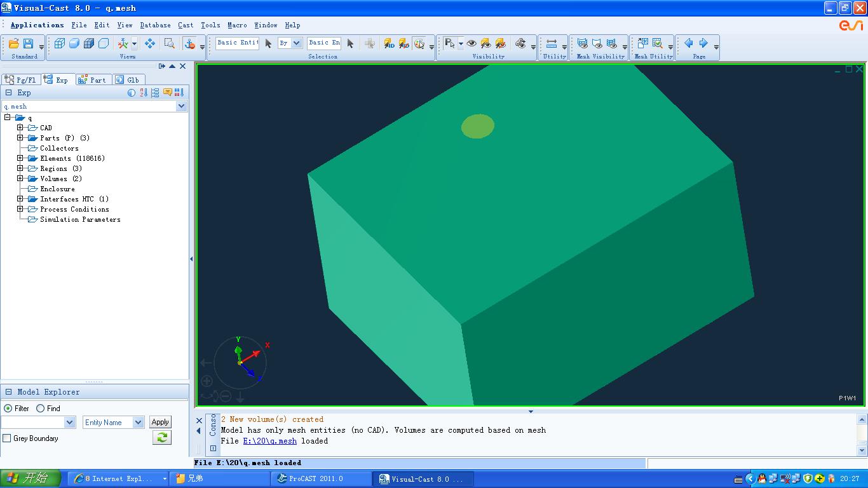This screenshot has width=868, height=488.
Task: Select the Find radio button
Action: [40, 409]
